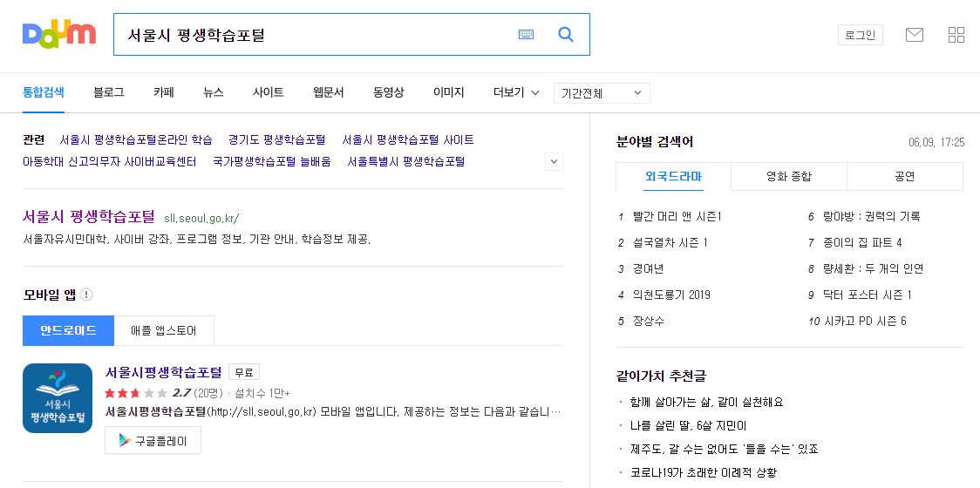This screenshot has width=980, height=488.
Task: Click the 설치수 1만+ install count
Action: (x=262, y=394)
